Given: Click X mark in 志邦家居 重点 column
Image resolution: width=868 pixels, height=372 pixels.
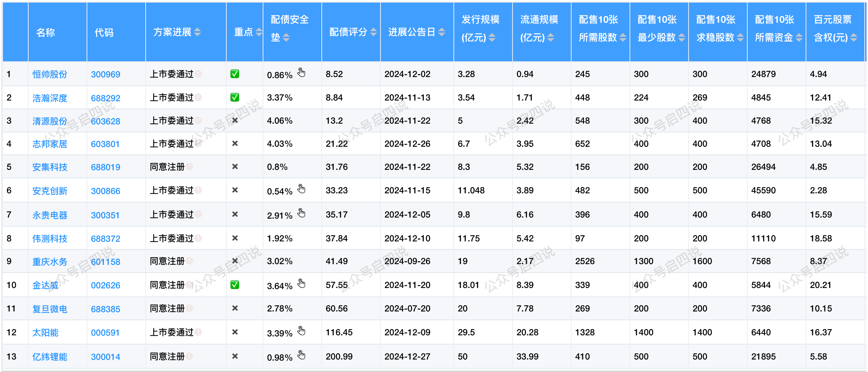Looking at the screenshot, I should point(235,143).
